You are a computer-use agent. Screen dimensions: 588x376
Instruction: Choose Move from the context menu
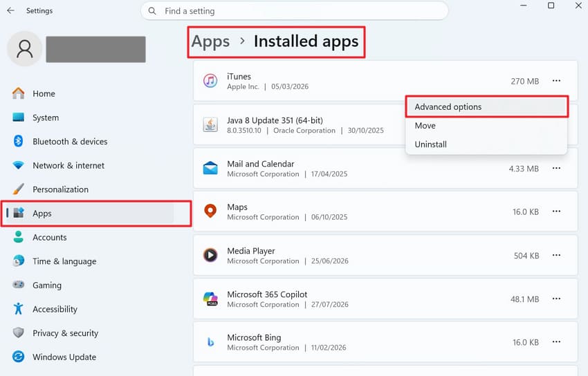[487, 126]
